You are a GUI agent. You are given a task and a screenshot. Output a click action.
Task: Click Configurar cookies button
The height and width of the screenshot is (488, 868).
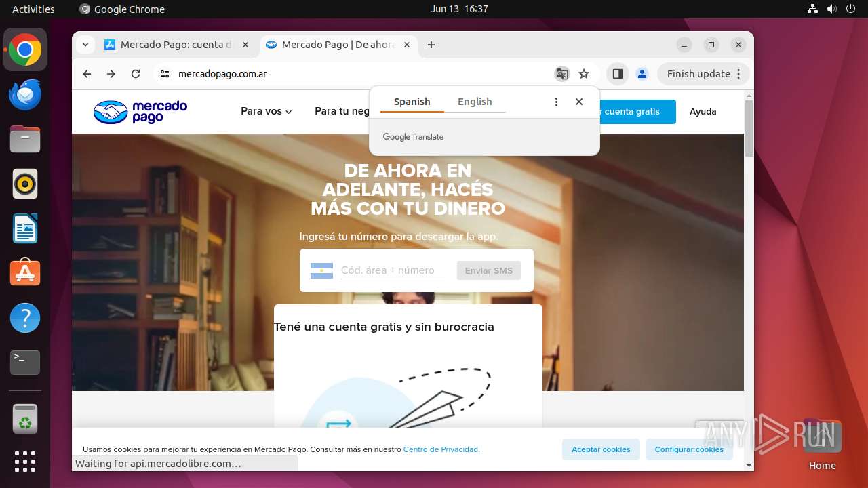tap(689, 449)
